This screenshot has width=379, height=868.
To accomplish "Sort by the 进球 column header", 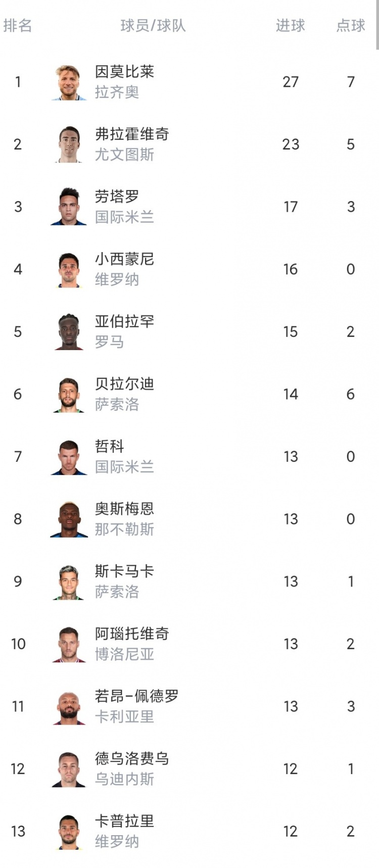I will tap(290, 25).
